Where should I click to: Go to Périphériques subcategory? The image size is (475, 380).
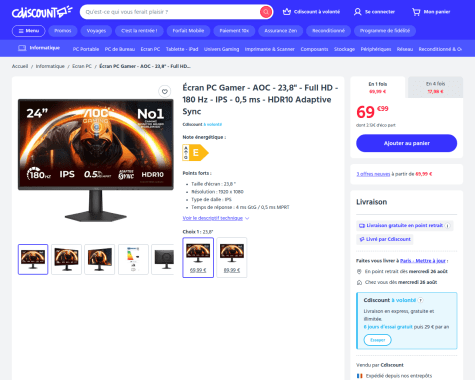click(x=376, y=49)
